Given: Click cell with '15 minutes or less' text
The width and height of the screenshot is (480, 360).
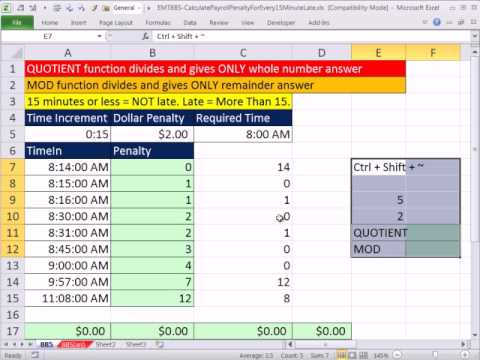Looking at the screenshot, I should pyautogui.click(x=158, y=101).
